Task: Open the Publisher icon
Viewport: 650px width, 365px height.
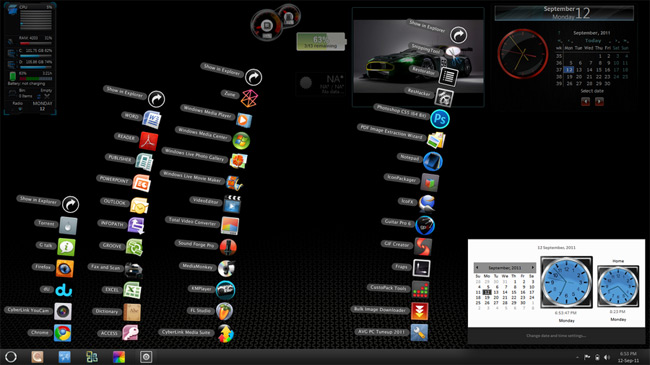Action: 144,162
